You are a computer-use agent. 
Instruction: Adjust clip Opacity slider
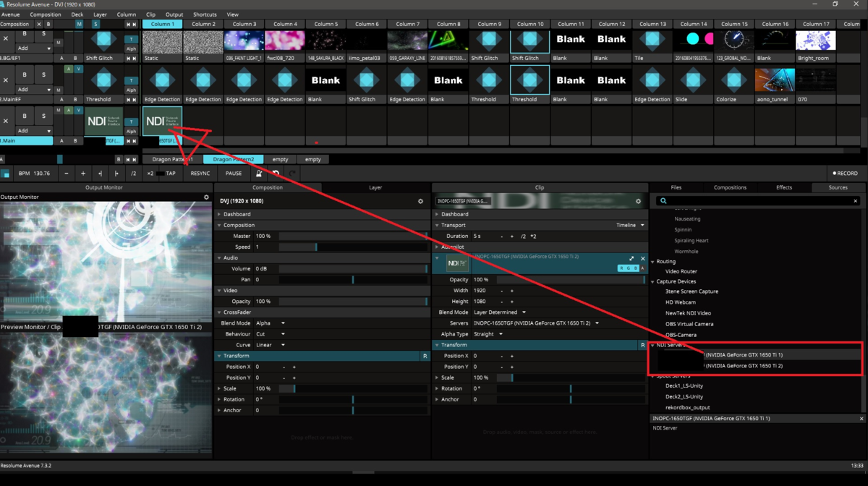coord(571,279)
